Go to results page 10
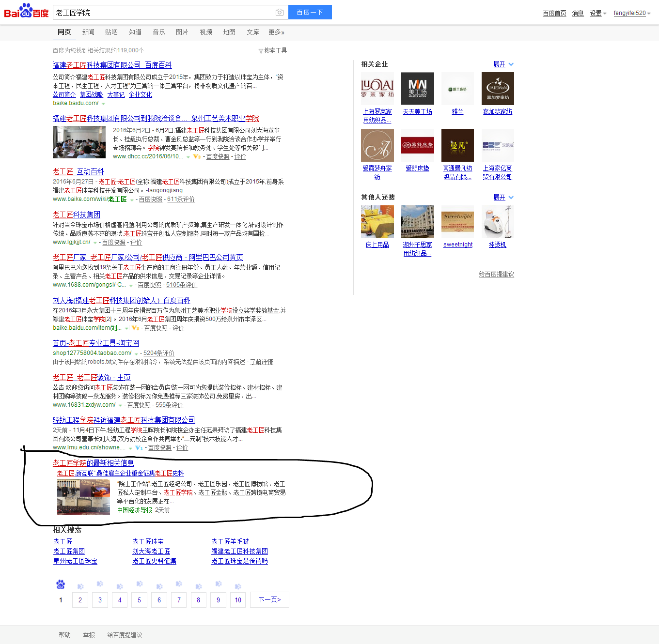Image resolution: width=659 pixels, height=644 pixels. 238,599
